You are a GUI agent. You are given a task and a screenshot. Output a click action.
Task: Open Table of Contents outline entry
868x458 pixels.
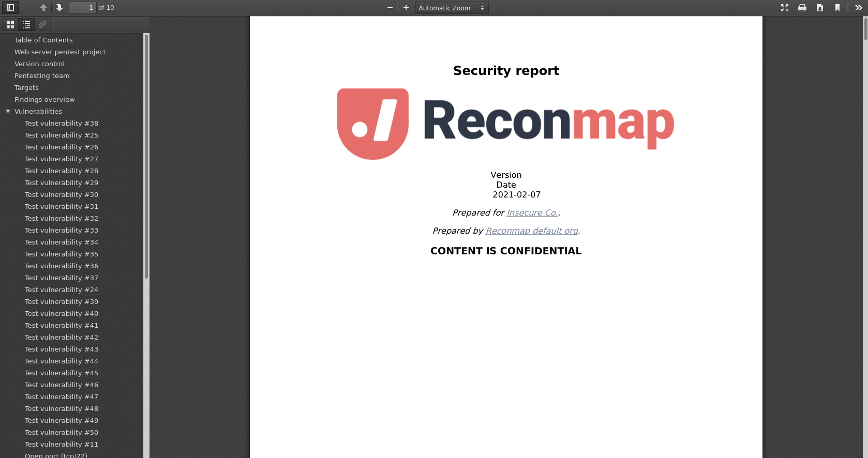(x=43, y=40)
